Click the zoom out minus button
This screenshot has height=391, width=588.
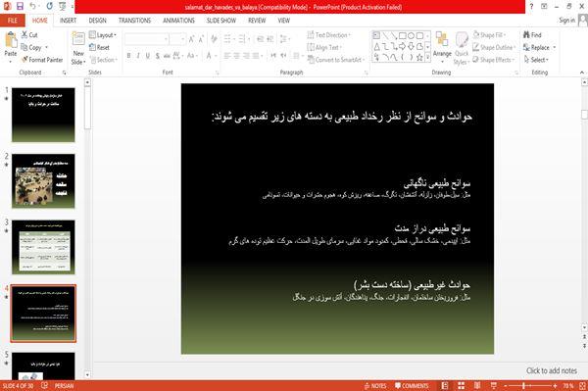pos(505,385)
